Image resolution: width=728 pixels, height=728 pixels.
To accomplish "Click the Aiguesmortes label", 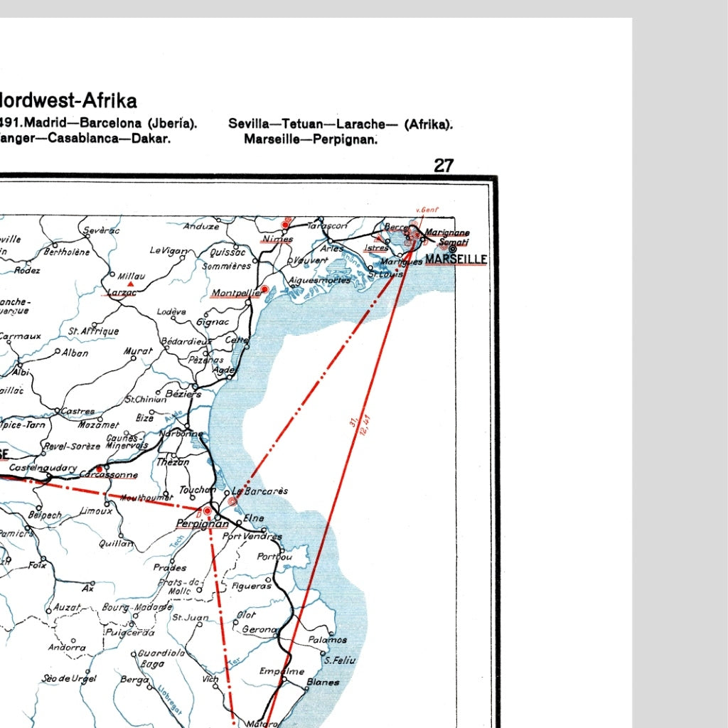I will 320,280.
